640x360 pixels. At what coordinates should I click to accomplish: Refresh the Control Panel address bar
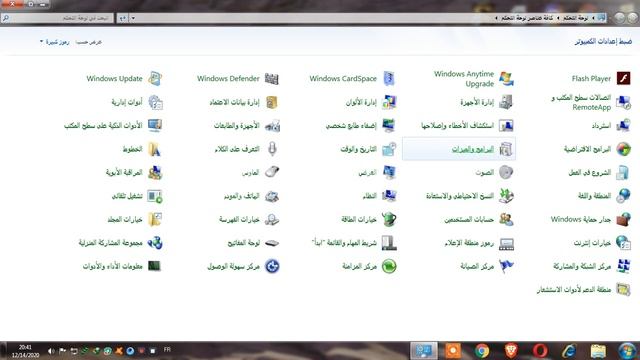click(x=123, y=18)
